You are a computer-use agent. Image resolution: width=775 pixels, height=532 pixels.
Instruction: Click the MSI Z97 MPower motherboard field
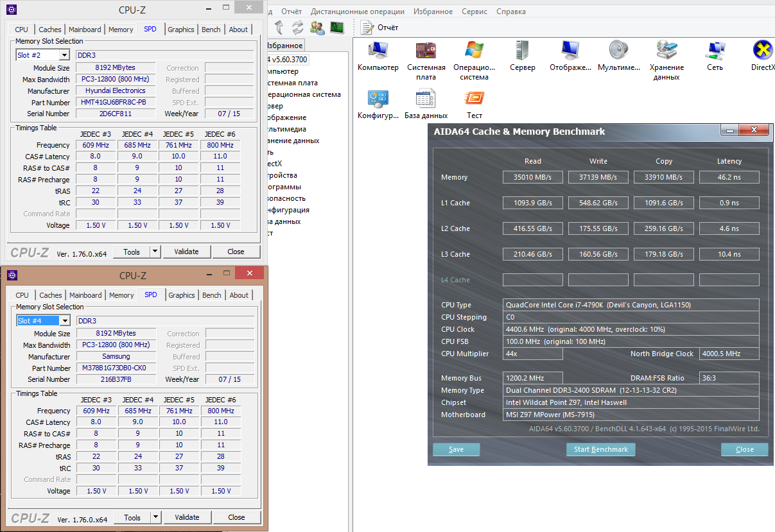(x=631, y=415)
